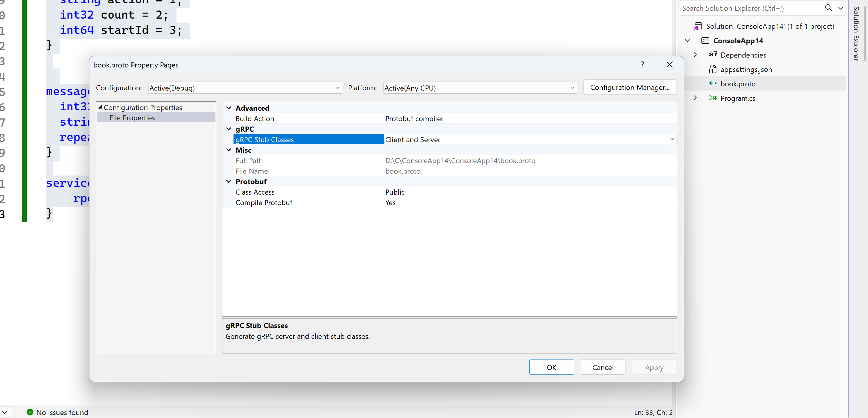Click the disabled Apply button
868x418 pixels.
tap(654, 367)
